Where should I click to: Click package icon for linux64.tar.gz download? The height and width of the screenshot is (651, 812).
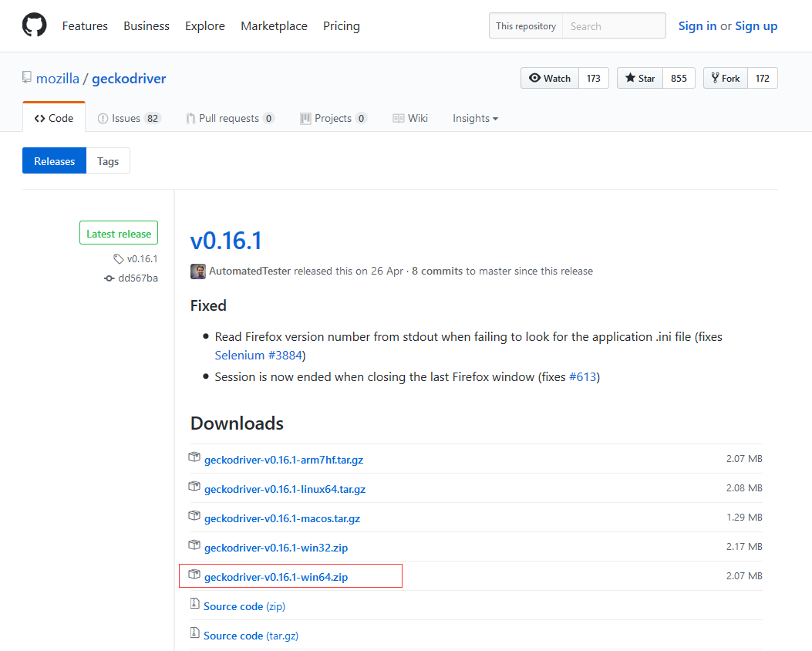point(194,487)
